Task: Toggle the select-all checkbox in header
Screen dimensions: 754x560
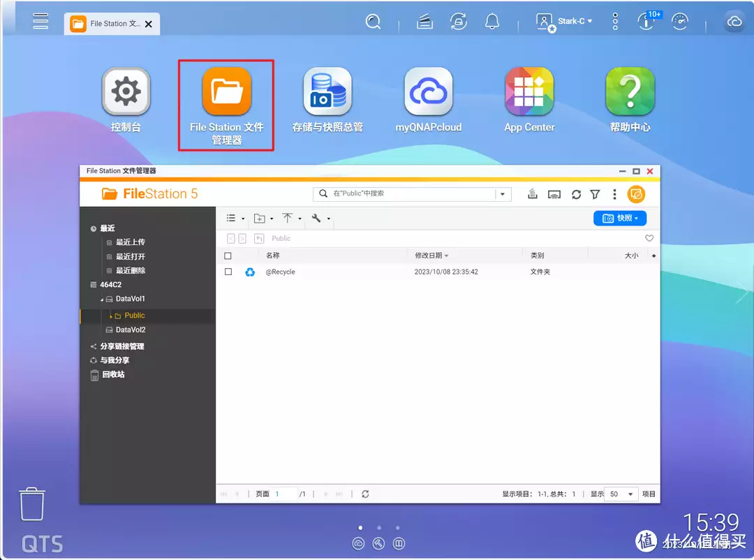Action: tap(228, 256)
